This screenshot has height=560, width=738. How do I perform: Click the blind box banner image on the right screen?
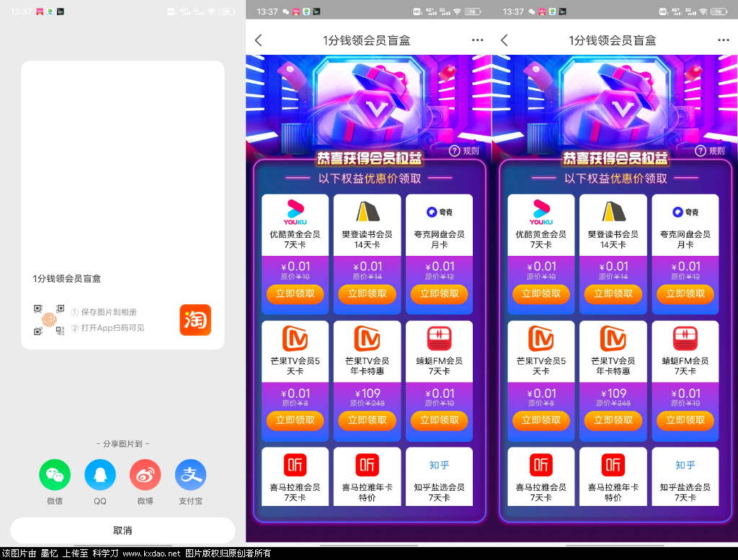click(x=614, y=101)
